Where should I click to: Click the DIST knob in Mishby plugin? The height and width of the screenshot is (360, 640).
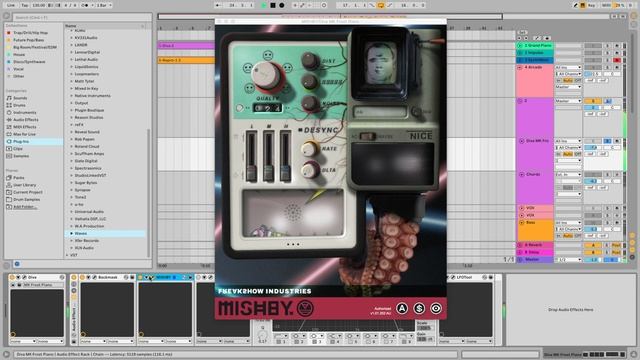pos(310,60)
